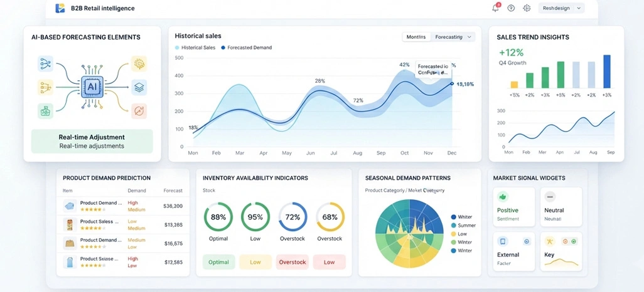Select the blue data-flow icon top-left of AI chip
This screenshot has height=292, width=644.
pyautogui.click(x=45, y=63)
